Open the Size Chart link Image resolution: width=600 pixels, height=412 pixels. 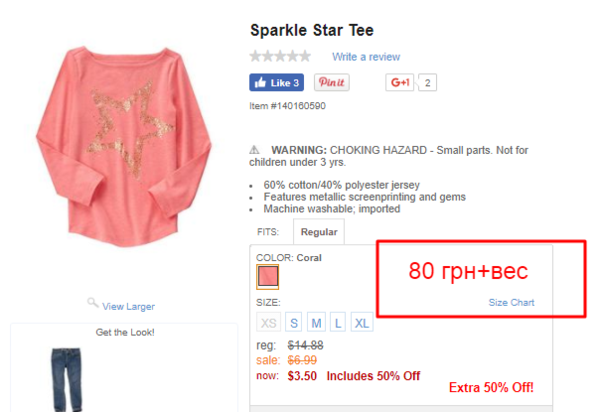(x=511, y=302)
